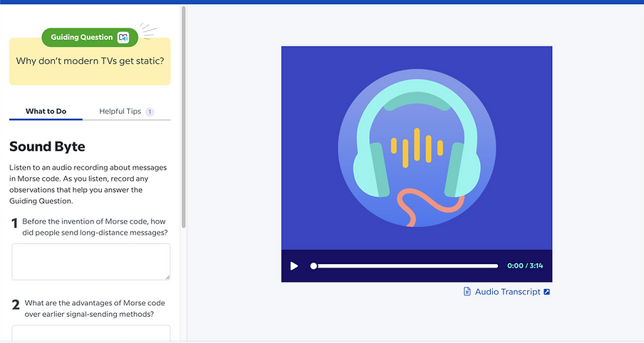Click the audio progress slider knob
The image size is (644, 343).
(313, 266)
